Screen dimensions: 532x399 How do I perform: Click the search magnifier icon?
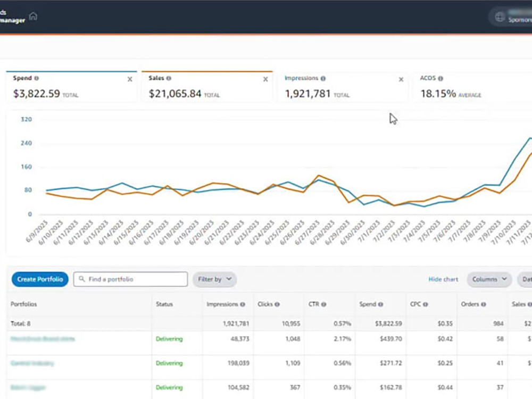tap(82, 279)
